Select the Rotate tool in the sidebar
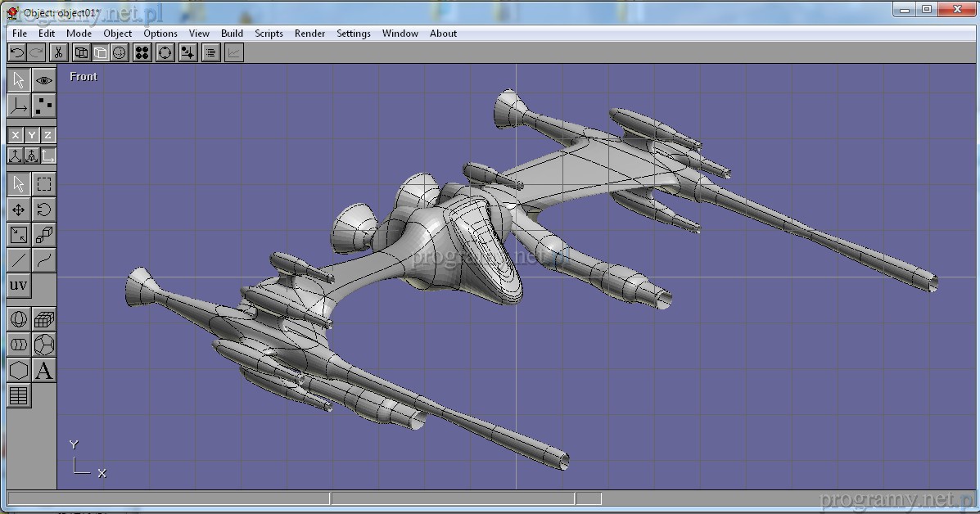The height and width of the screenshot is (514, 980). click(x=44, y=210)
